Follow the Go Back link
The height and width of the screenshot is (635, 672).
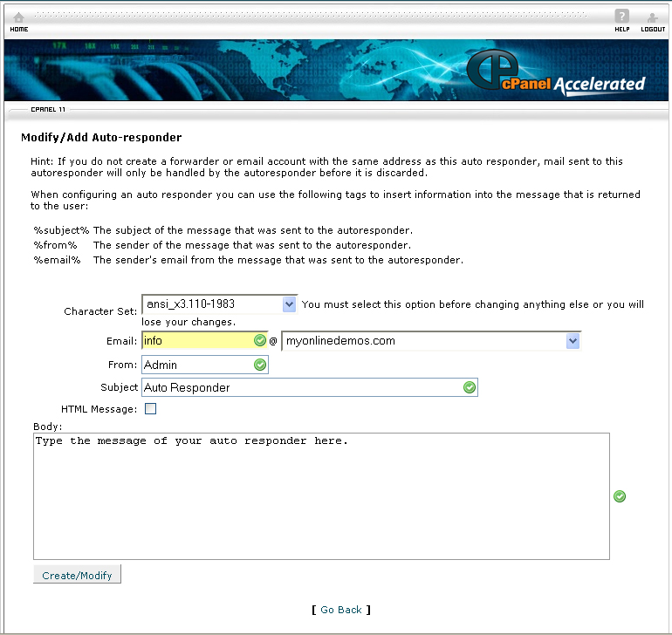(x=340, y=610)
